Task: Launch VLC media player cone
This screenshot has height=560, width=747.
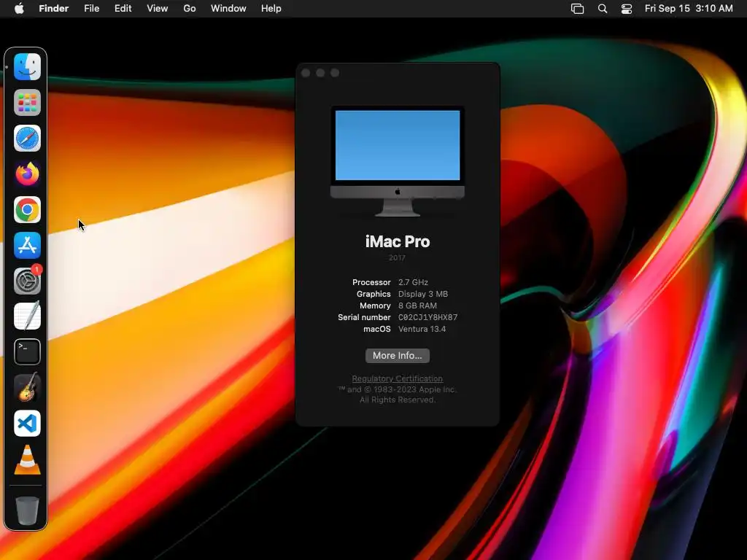Action: pos(27,459)
